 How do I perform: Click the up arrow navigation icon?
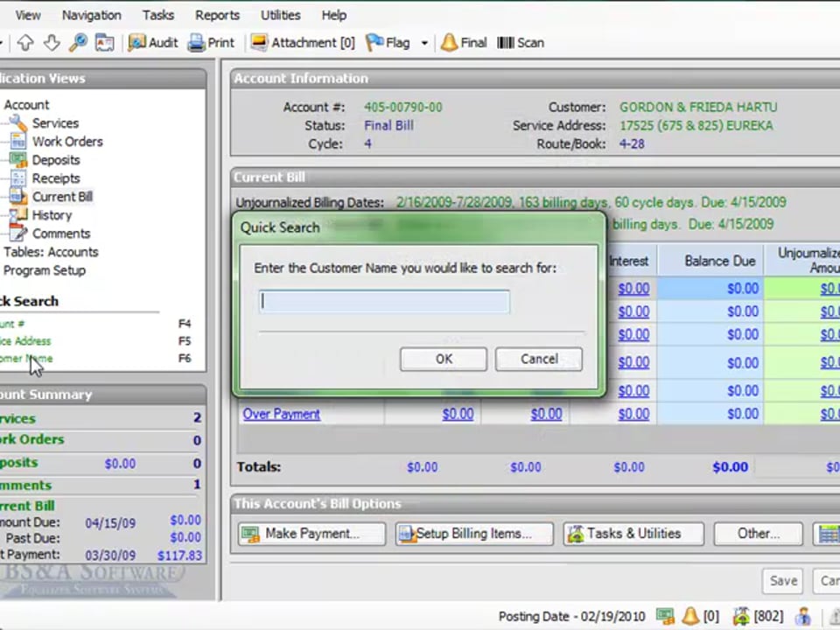tap(24, 42)
